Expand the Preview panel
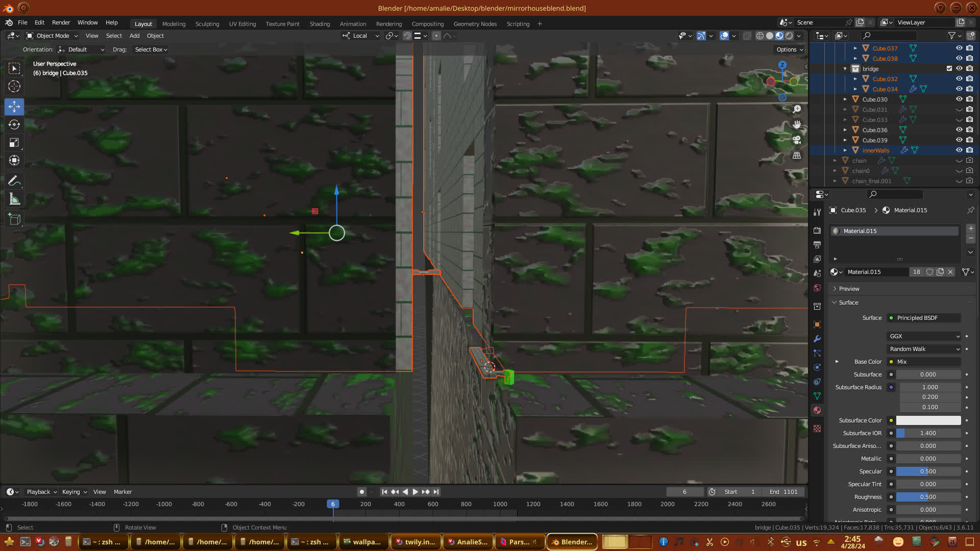This screenshot has width=980, height=551. coord(849,289)
